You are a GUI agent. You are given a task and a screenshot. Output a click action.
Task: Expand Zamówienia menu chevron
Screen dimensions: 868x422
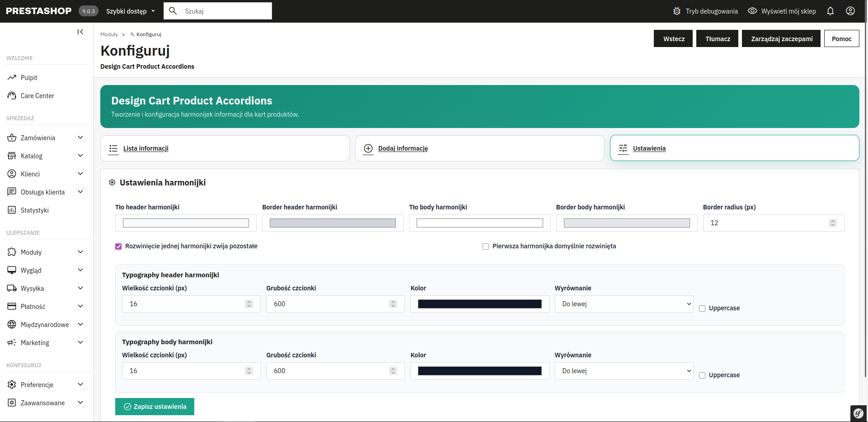(x=80, y=138)
